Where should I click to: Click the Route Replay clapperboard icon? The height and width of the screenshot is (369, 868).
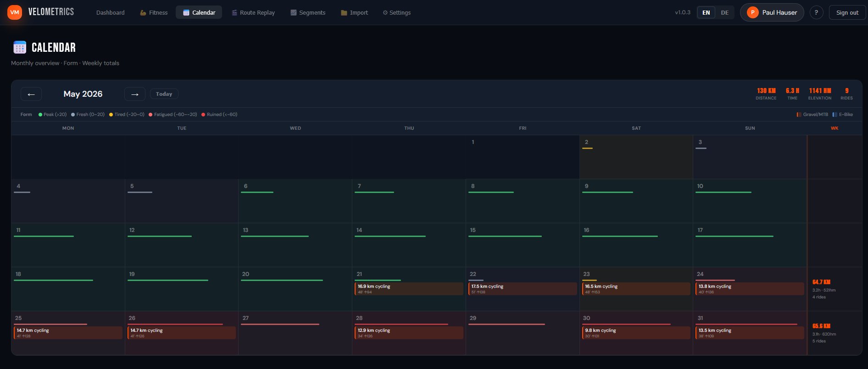click(x=234, y=13)
